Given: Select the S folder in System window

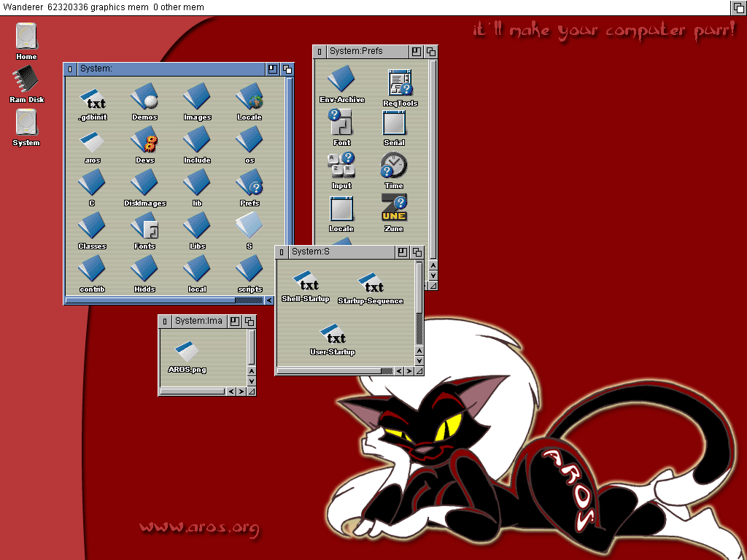Looking at the screenshot, I should [249, 226].
